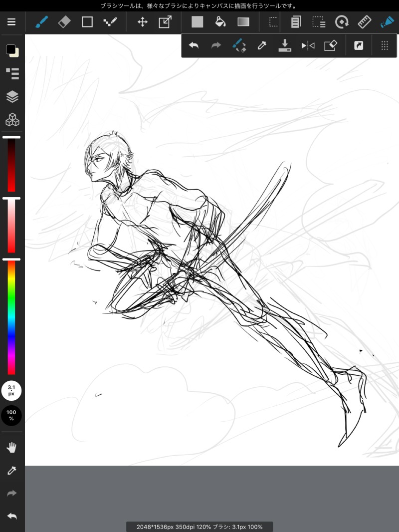Click the clear layer eraser-box icon

(331, 45)
